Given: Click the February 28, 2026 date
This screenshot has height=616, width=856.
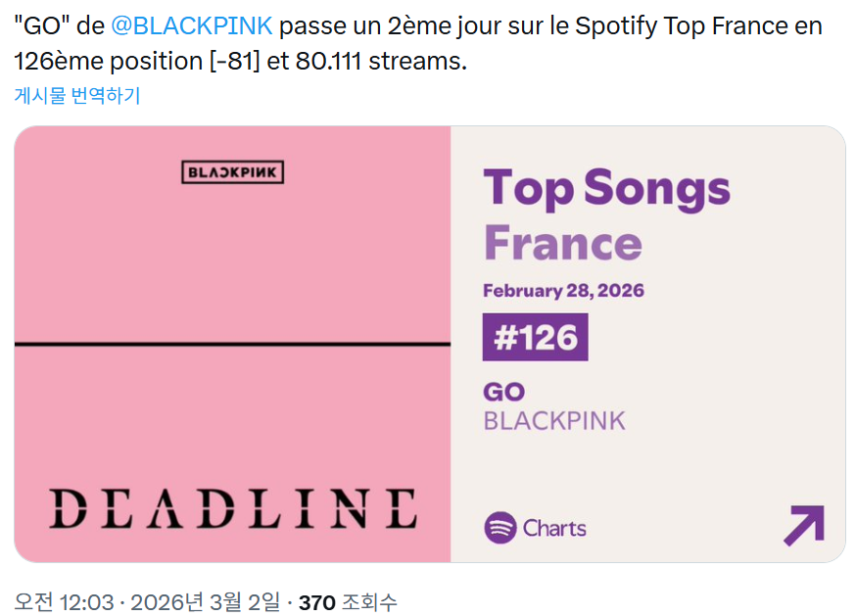Looking at the screenshot, I should [x=563, y=291].
